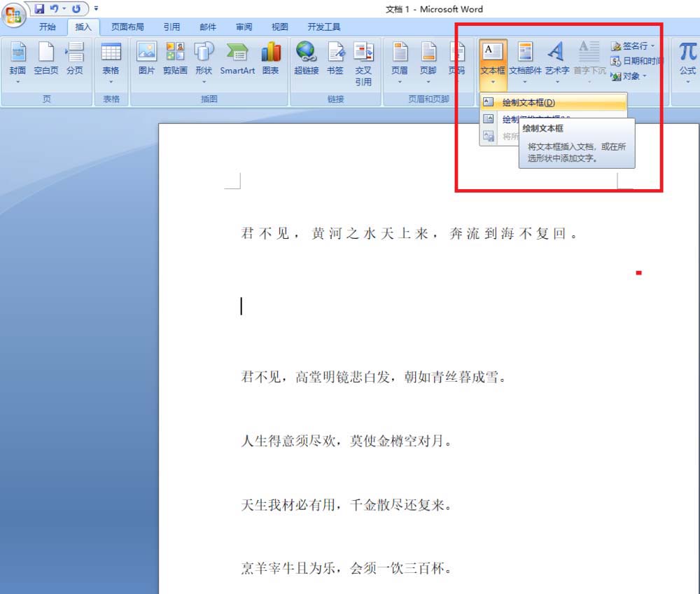The width and height of the screenshot is (700, 594).
Task: Choose Draw Text Box (绘制文本框) menu item
Action: point(554,103)
